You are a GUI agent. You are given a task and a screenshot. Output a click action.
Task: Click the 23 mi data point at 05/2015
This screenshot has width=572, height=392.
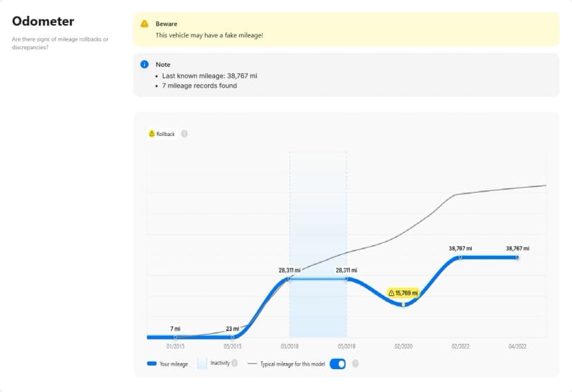click(x=233, y=337)
